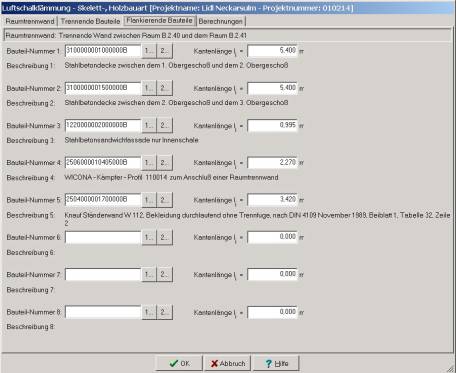Click the Beschreibung 3 text 'Stahlbetonsandwichfassade nur Innenschale'
The height and width of the screenshot is (373, 456).
[x=131, y=140]
